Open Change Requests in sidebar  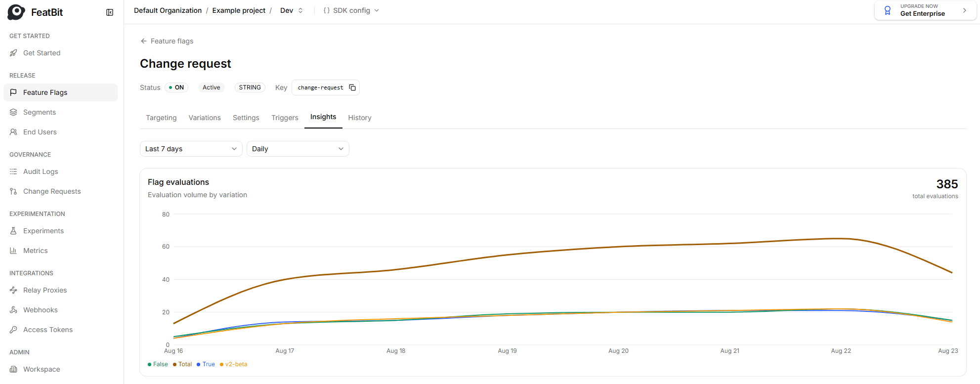click(x=60, y=191)
